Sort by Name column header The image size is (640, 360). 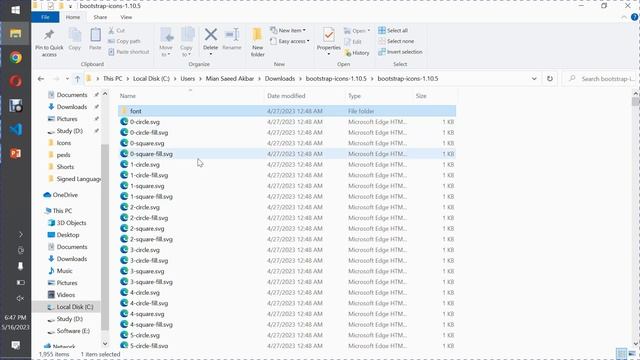128,96
